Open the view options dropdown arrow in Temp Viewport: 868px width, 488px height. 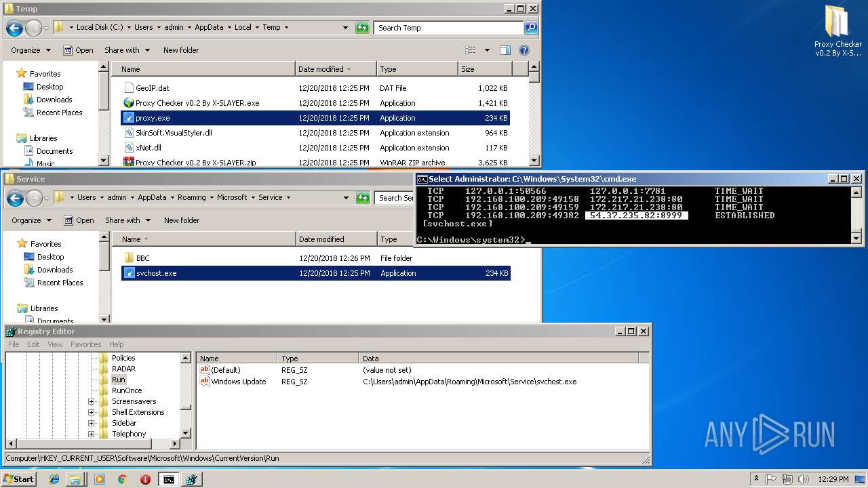click(487, 50)
